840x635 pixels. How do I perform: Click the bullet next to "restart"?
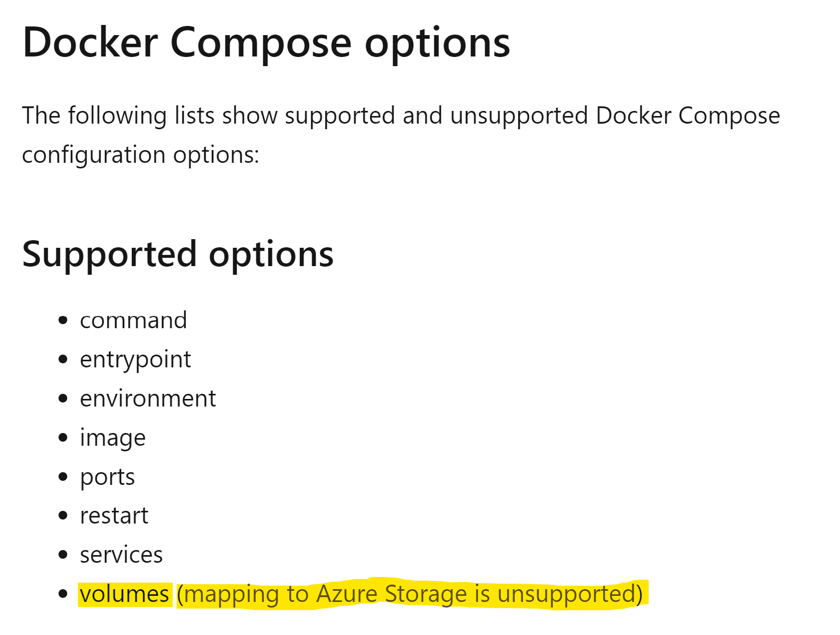click(63, 515)
